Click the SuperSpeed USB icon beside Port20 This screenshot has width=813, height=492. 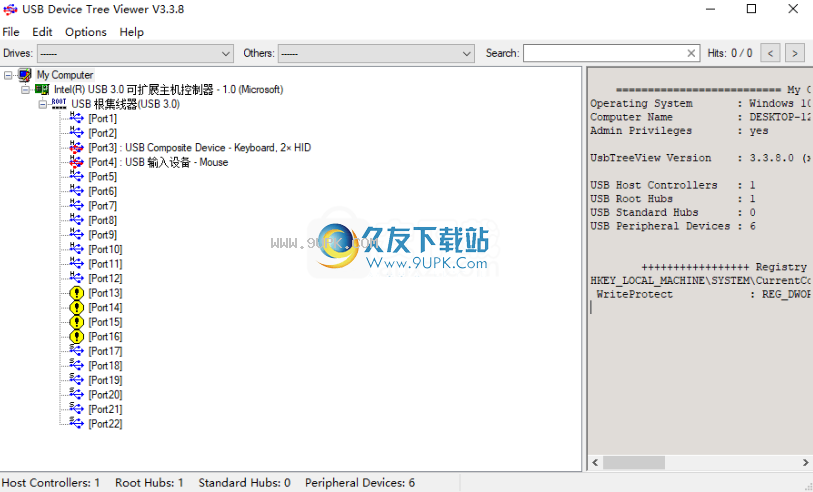coord(76,395)
